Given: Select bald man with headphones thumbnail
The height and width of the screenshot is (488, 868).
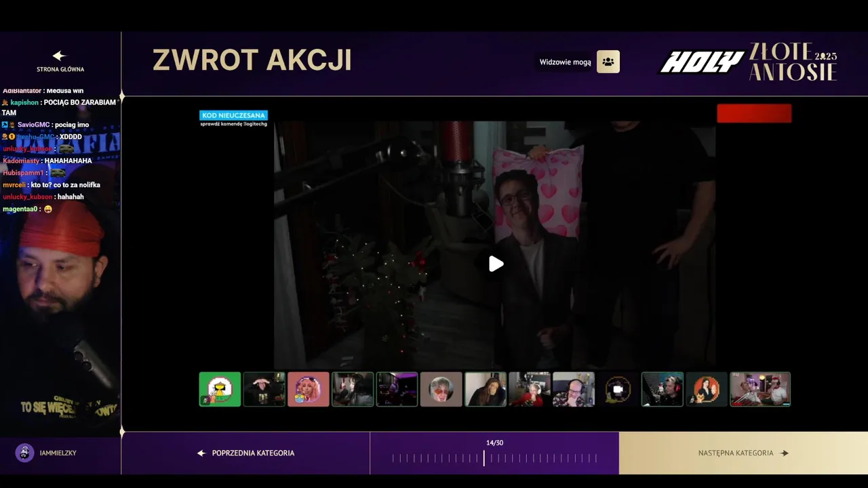Looking at the screenshot, I should pos(574,389).
